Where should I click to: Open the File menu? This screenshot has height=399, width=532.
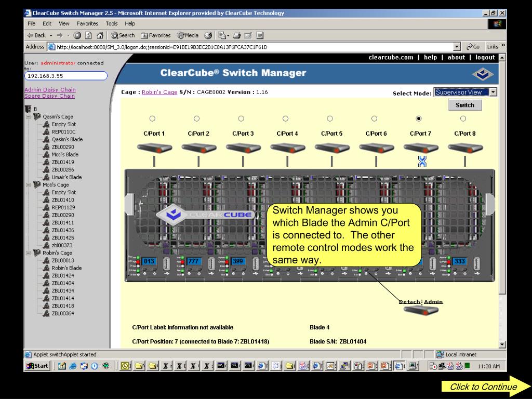click(x=32, y=23)
